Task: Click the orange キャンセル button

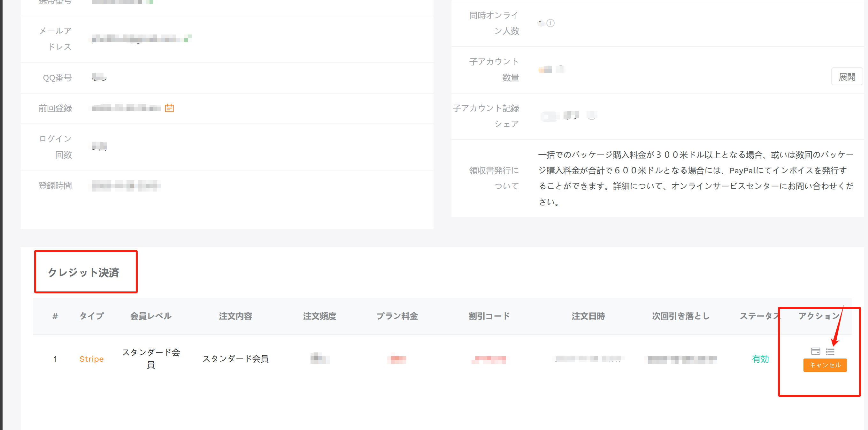Action: pyautogui.click(x=825, y=365)
